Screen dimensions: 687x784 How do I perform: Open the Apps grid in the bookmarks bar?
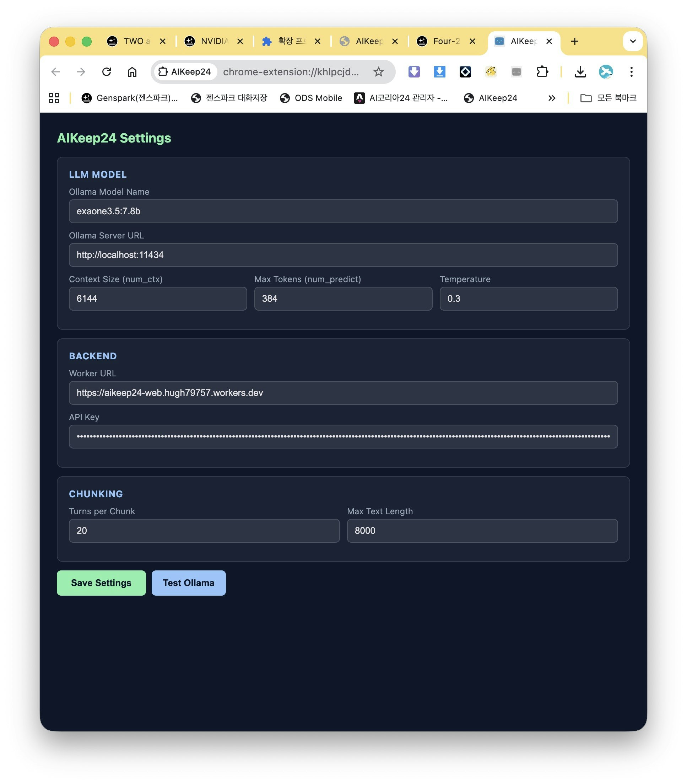click(x=54, y=98)
